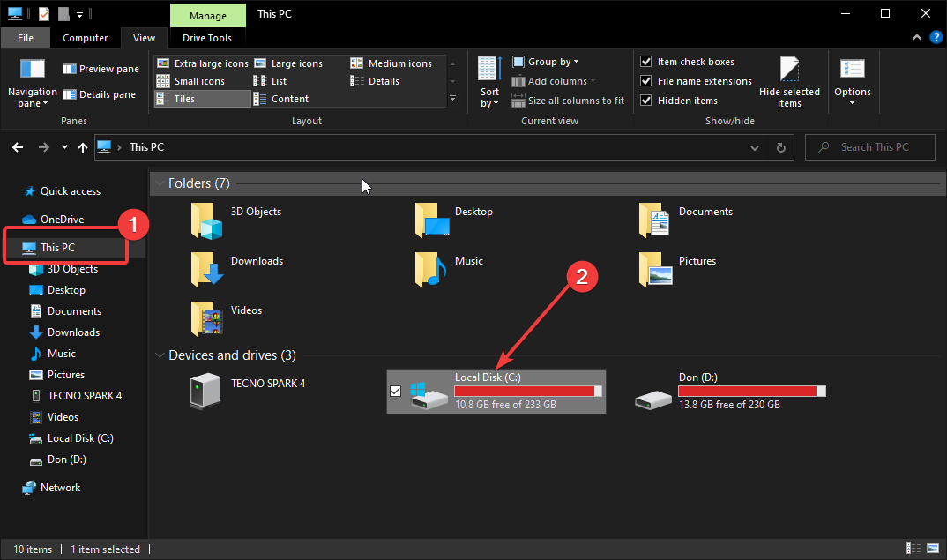Uncheck the Local Disk (C:) item checkbox
The image size is (947, 560).
[x=396, y=392]
